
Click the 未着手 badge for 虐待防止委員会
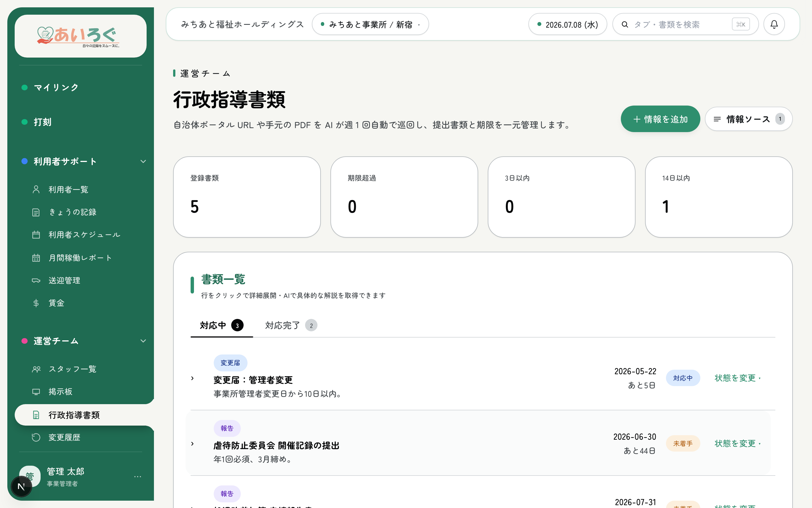click(683, 443)
